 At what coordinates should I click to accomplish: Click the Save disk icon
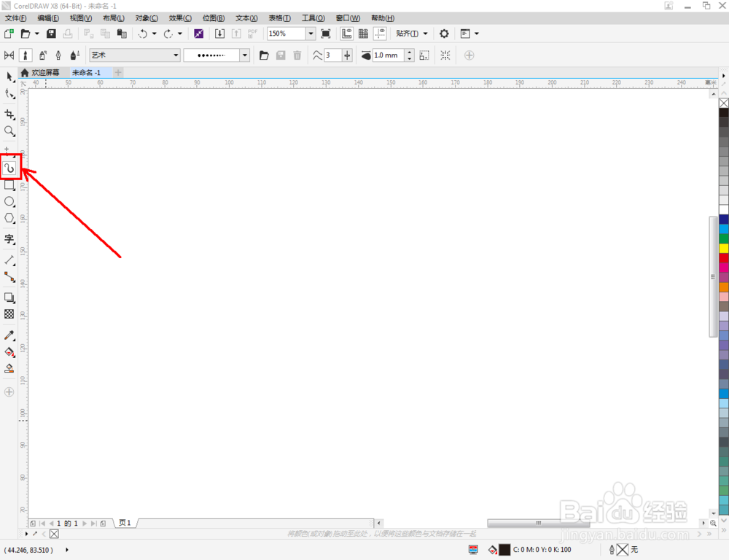tap(51, 34)
